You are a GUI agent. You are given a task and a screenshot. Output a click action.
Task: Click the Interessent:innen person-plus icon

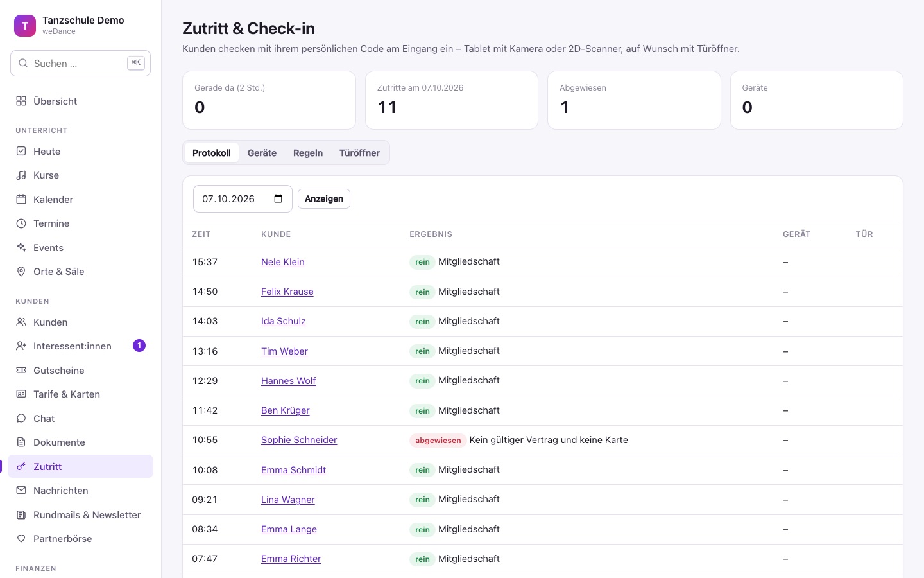(x=21, y=346)
